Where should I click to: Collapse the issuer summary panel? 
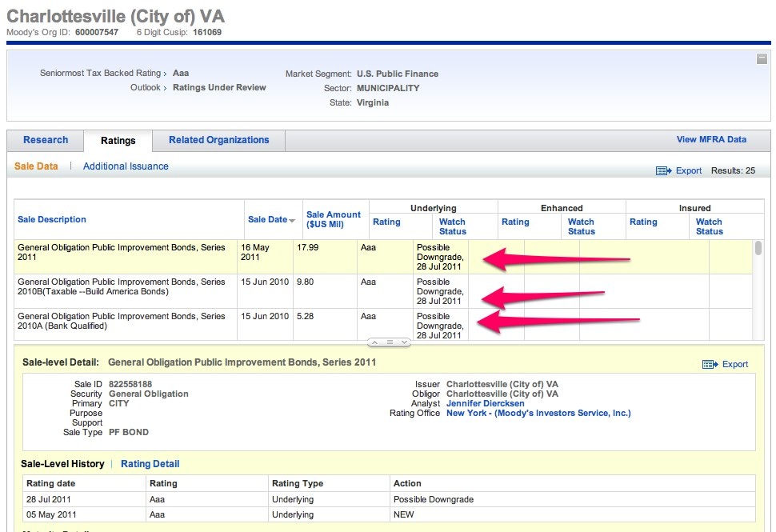pos(762,58)
